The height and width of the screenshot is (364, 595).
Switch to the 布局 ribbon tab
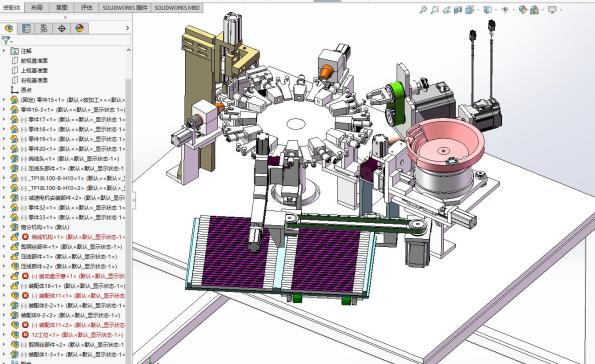(x=37, y=7)
